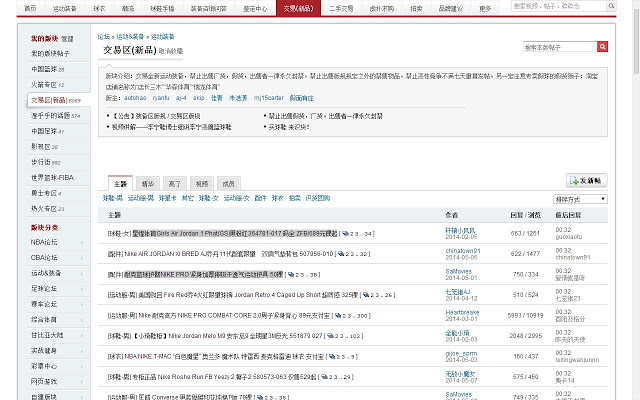Click reply pages icon on AIR JORDAN XI BRED thread
This screenshot has height=400, width=640.
tap(341, 254)
